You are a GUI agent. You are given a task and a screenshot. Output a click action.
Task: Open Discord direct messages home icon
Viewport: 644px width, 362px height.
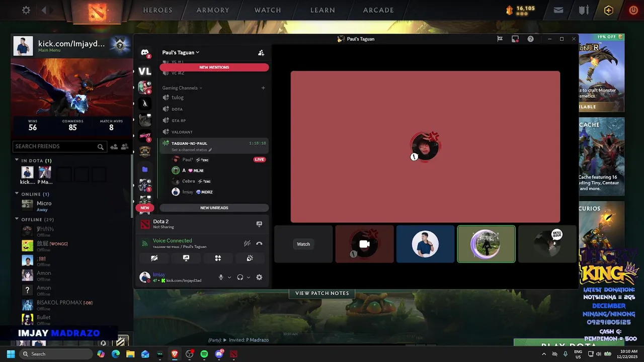(145, 53)
